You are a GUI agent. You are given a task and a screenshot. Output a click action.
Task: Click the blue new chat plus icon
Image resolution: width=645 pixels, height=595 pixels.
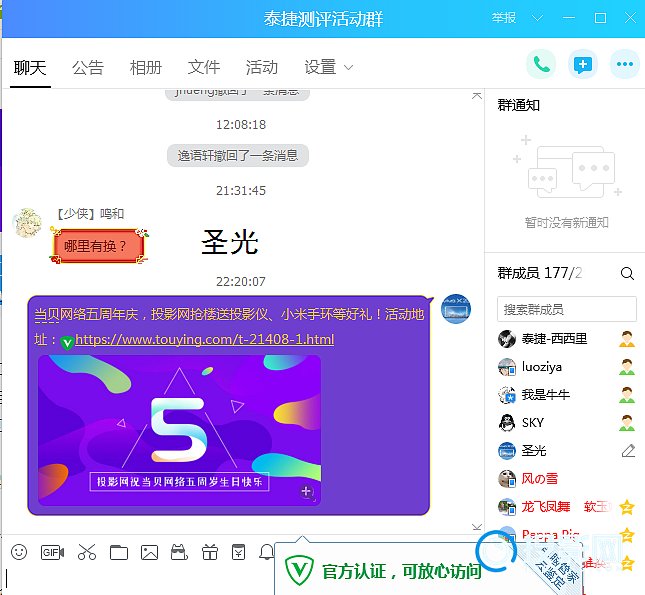coord(583,64)
